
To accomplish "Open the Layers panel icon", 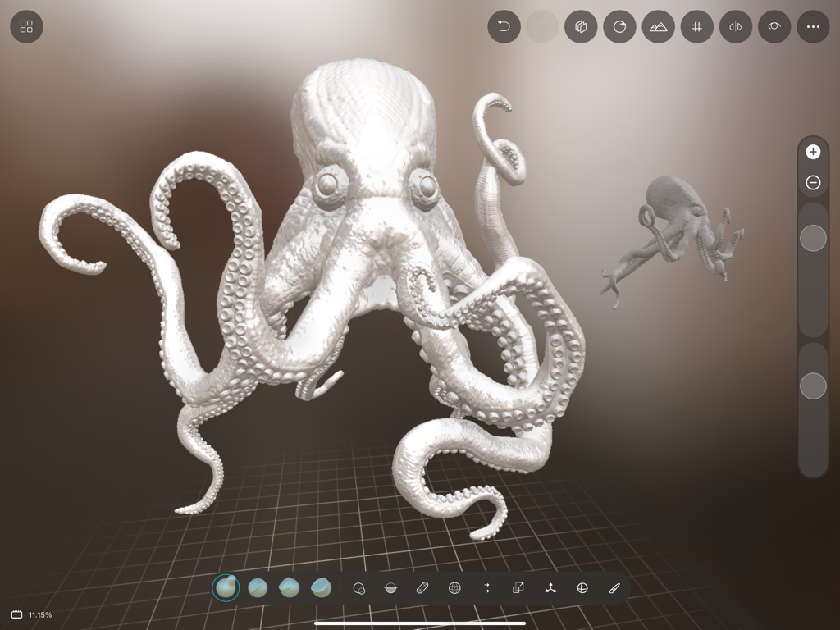I will (x=581, y=26).
